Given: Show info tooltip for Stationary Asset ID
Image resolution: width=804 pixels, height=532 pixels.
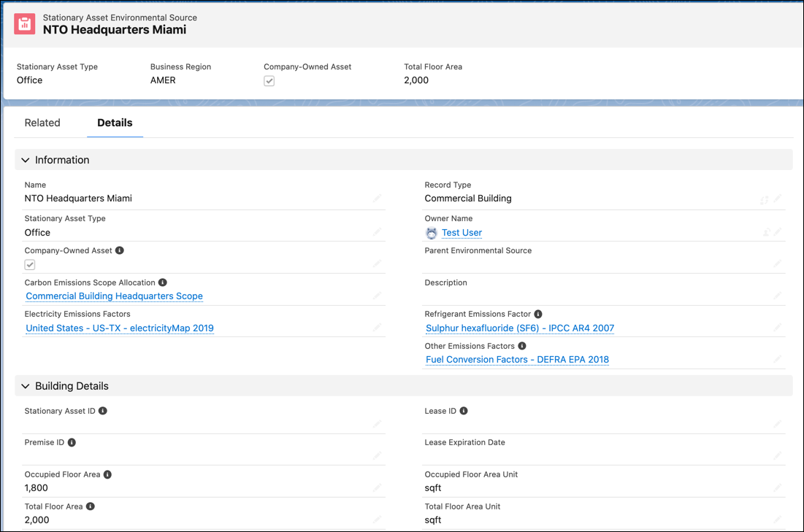Looking at the screenshot, I should point(102,411).
